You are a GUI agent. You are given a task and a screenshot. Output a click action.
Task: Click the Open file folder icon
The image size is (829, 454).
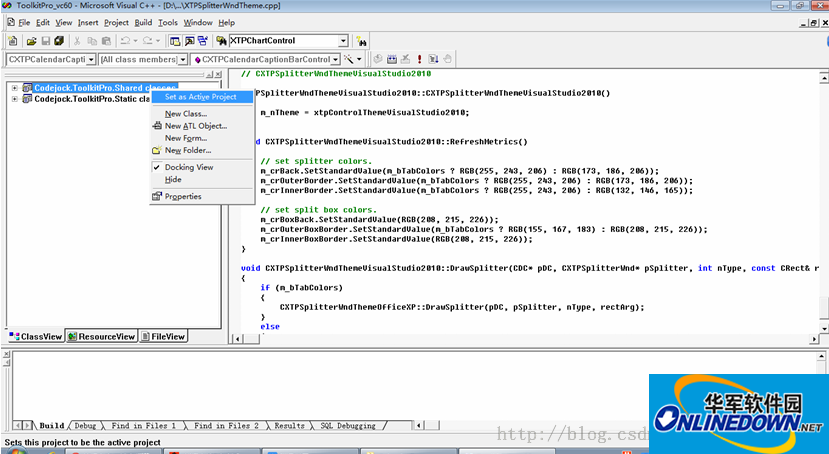click(x=32, y=41)
